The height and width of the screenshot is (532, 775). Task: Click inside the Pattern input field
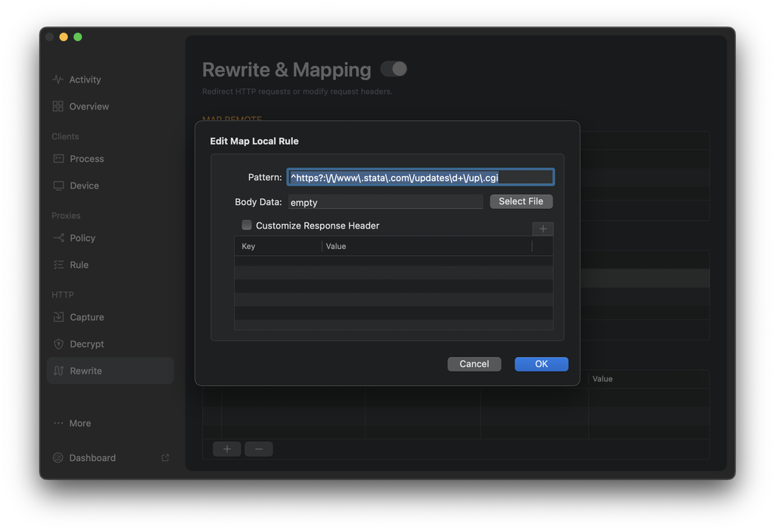click(419, 176)
